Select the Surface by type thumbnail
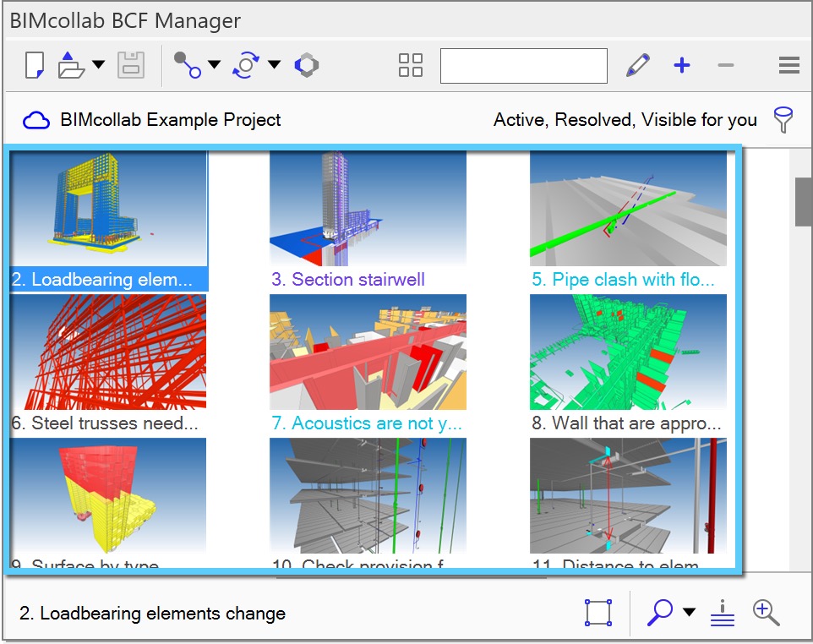 tap(108, 496)
